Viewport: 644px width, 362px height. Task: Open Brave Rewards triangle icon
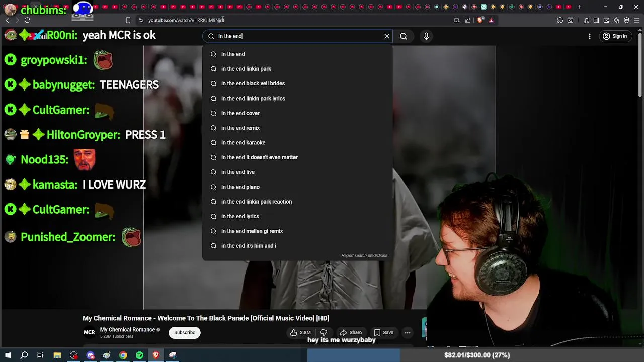point(491,20)
